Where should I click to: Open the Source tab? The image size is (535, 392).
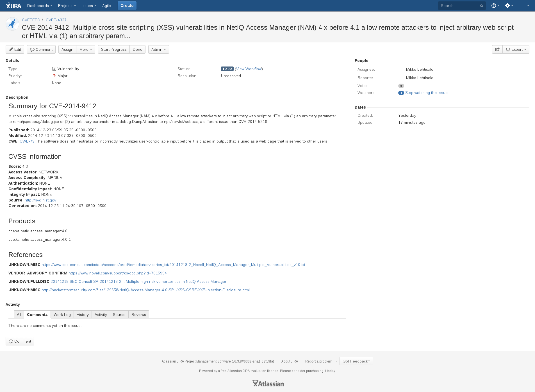coord(119,315)
